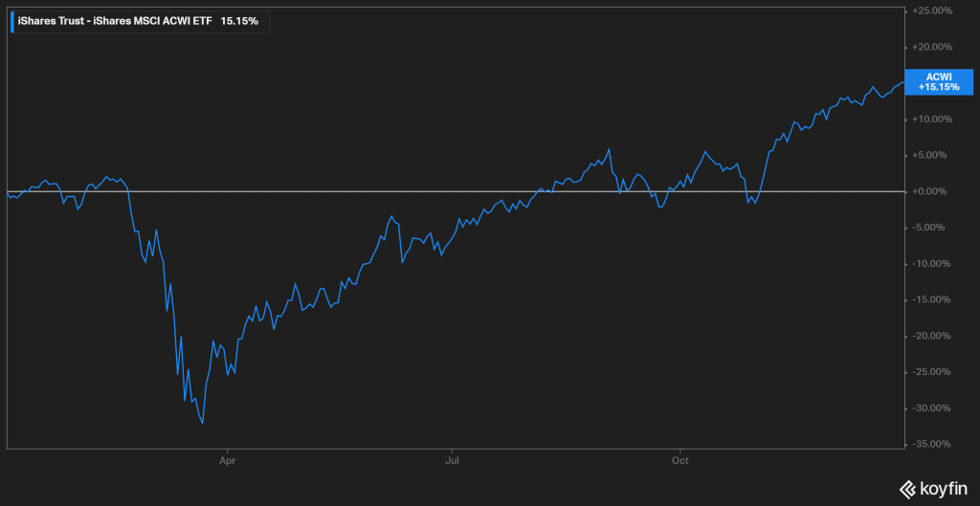Select the Apr marker on the time axis

228,459
